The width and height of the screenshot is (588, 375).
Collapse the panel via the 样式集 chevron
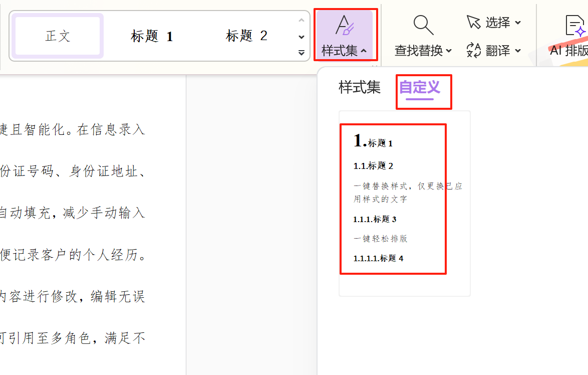click(364, 51)
